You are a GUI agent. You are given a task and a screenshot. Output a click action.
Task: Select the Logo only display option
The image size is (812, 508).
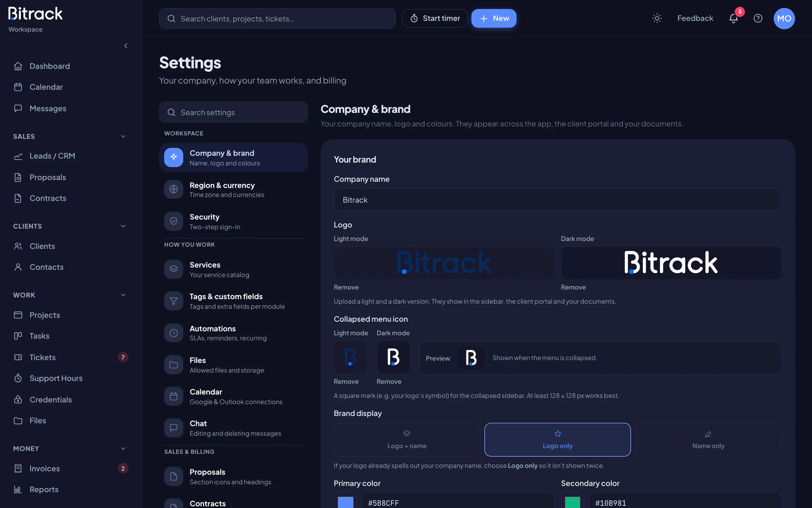coord(557,439)
